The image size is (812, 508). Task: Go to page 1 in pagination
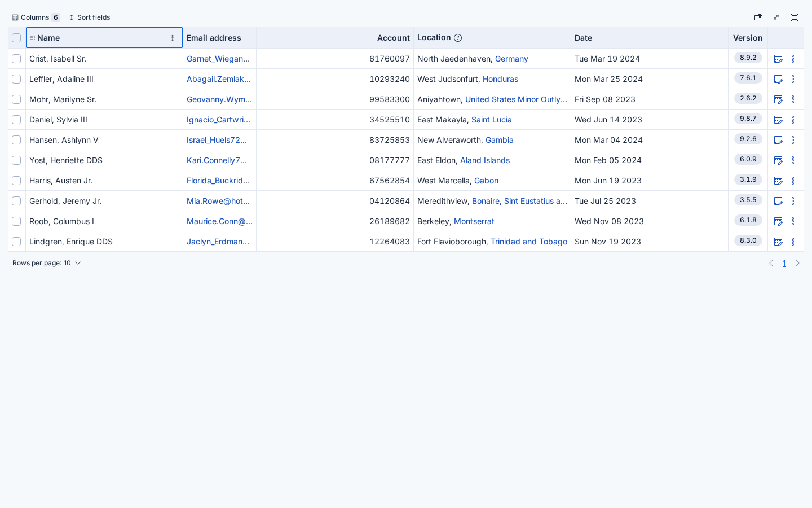(x=784, y=263)
